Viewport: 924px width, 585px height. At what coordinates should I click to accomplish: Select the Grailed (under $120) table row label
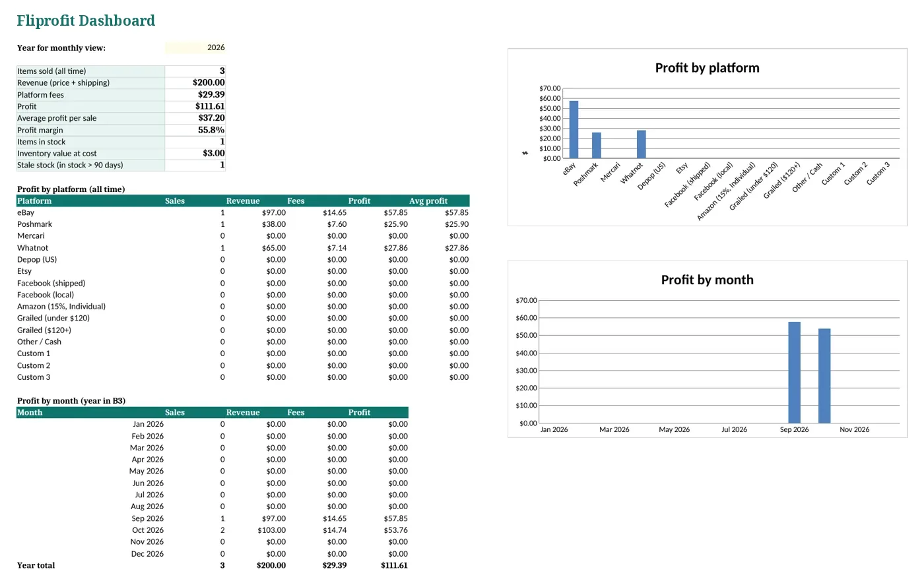click(x=53, y=318)
